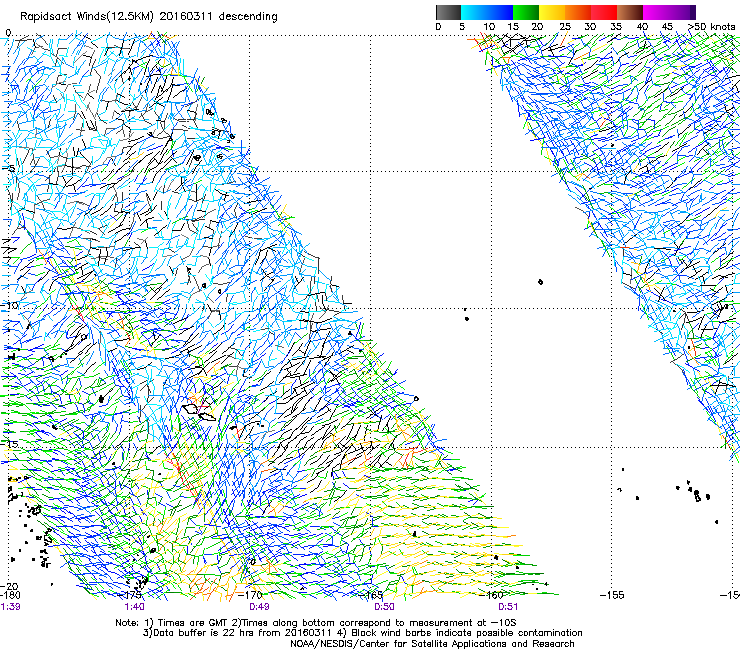Click the 'Data buffer is 22 hrs' note line
740x650 pixels.
[x=362, y=633]
